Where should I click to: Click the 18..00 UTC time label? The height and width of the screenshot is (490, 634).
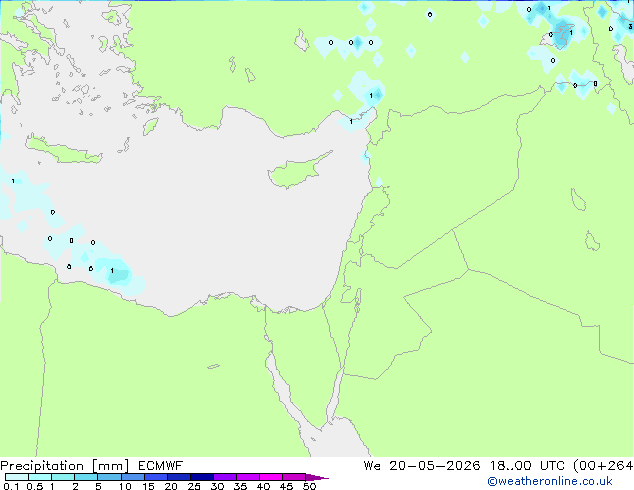coord(527,466)
